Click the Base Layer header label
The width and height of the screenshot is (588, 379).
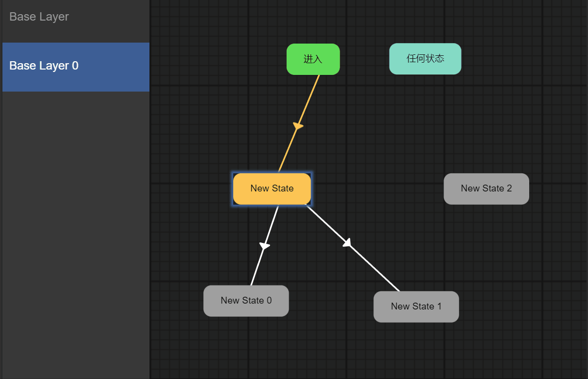tap(39, 17)
